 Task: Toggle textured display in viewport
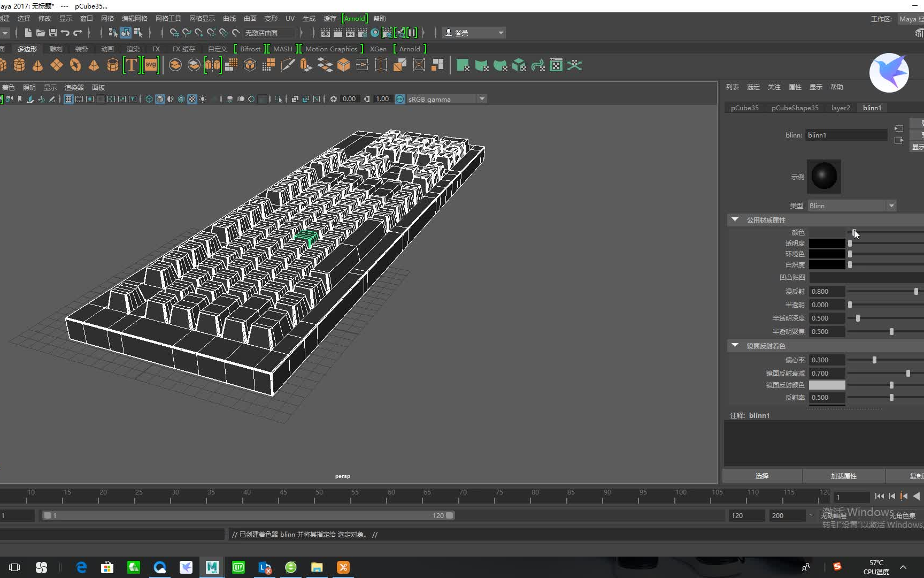tap(192, 99)
